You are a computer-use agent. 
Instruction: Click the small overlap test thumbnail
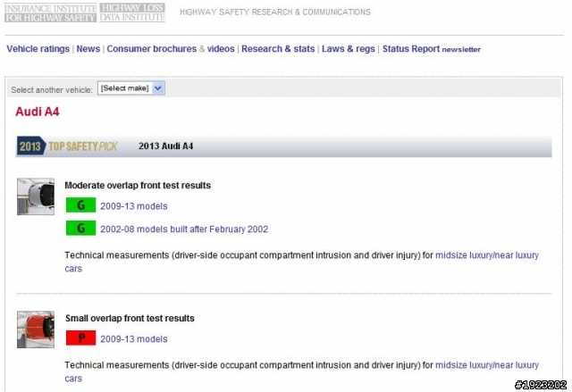pos(36,329)
